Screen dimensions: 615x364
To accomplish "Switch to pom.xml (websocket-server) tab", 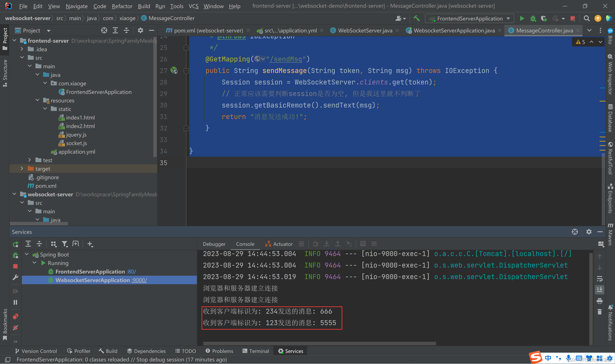I will (x=208, y=31).
